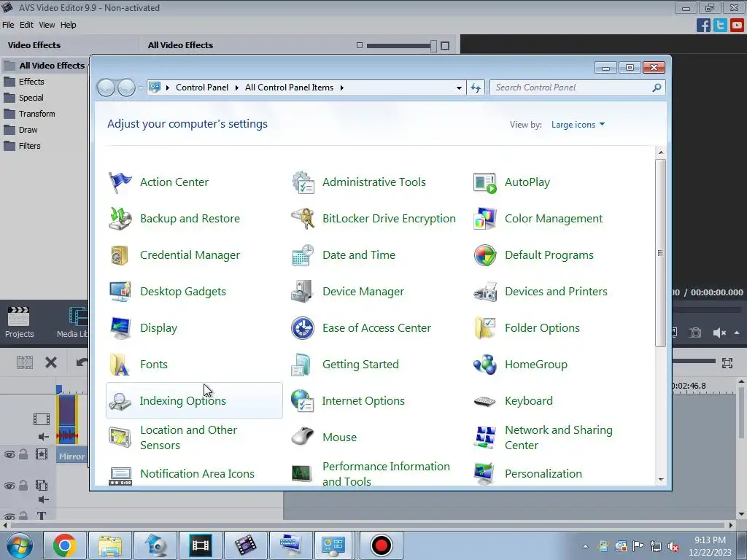The width and height of the screenshot is (747, 560).
Task: Toggle eye visibility on video effects track
Action: pyautogui.click(x=9, y=454)
